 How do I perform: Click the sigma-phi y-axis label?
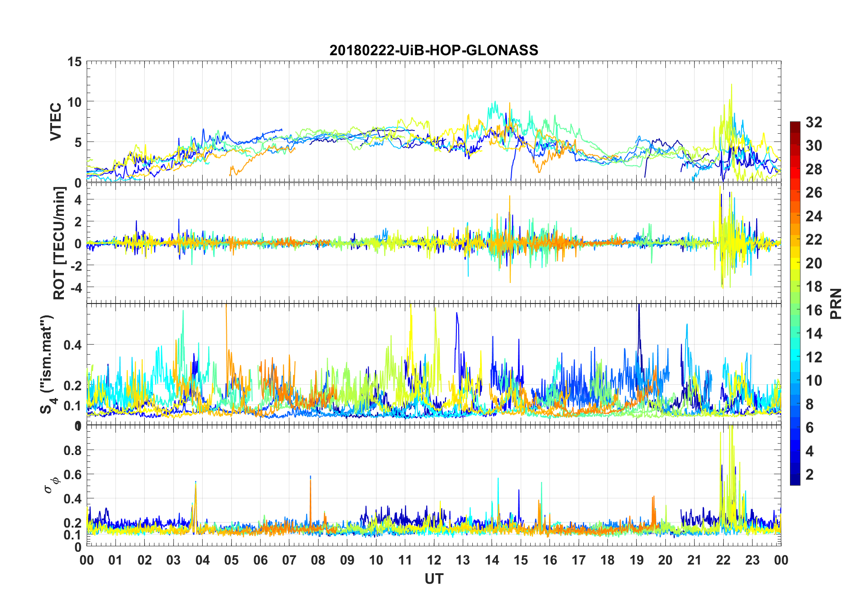52,485
